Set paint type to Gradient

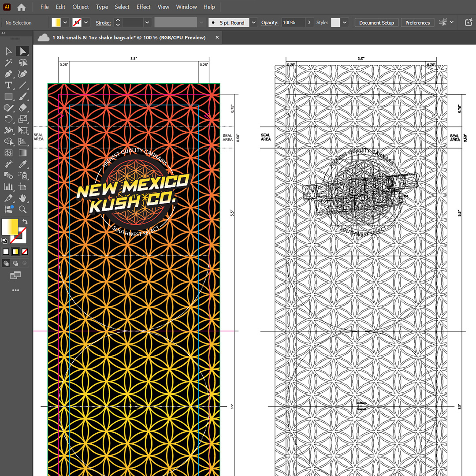pyautogui.click(x=15, y=252)
